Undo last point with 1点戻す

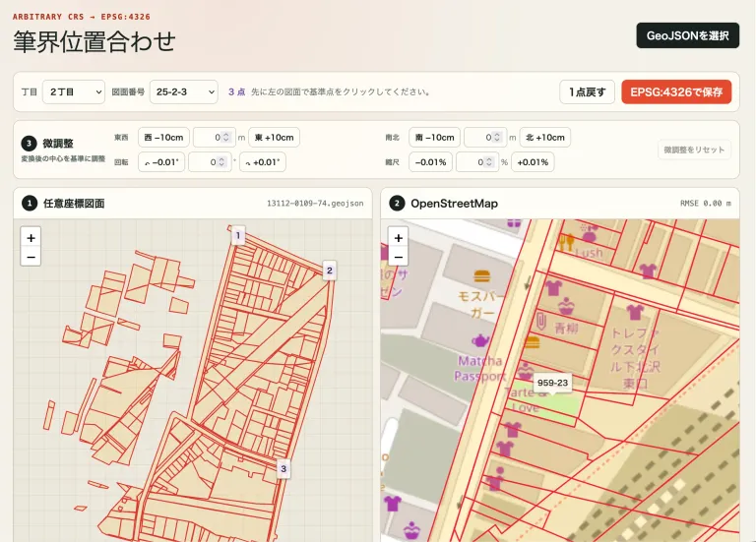(x=587, y=92)
